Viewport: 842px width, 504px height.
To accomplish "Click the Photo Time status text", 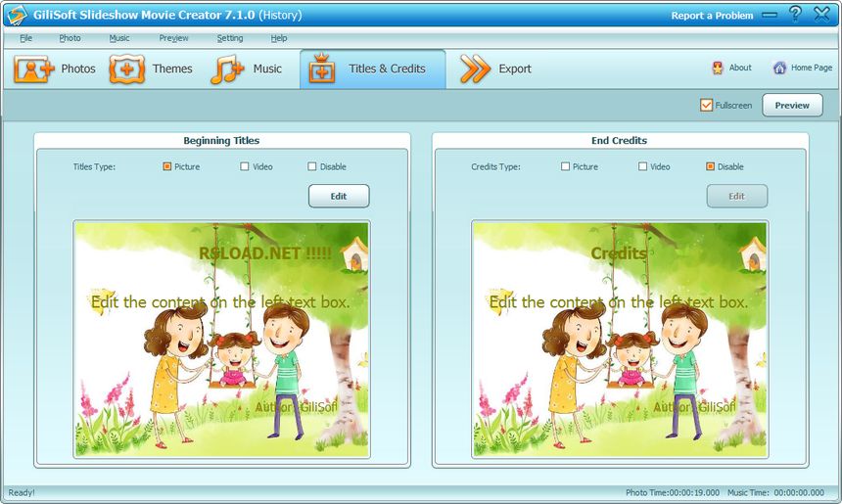I will click(x=673, y=492).
